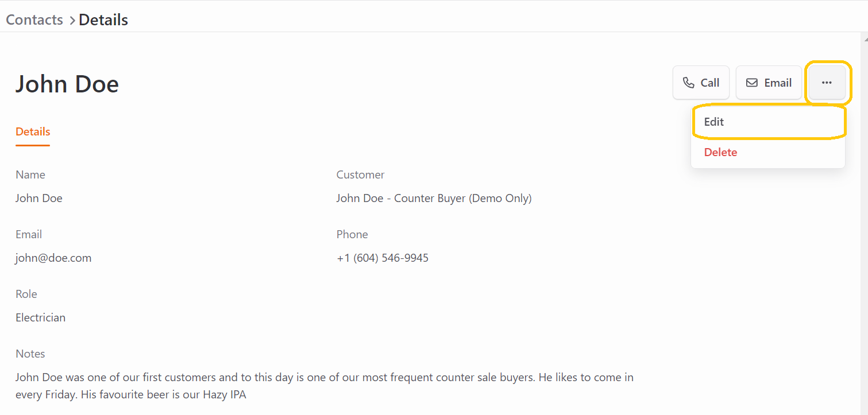Click the notes paragraph about Hazy IPA

[325, 386]
